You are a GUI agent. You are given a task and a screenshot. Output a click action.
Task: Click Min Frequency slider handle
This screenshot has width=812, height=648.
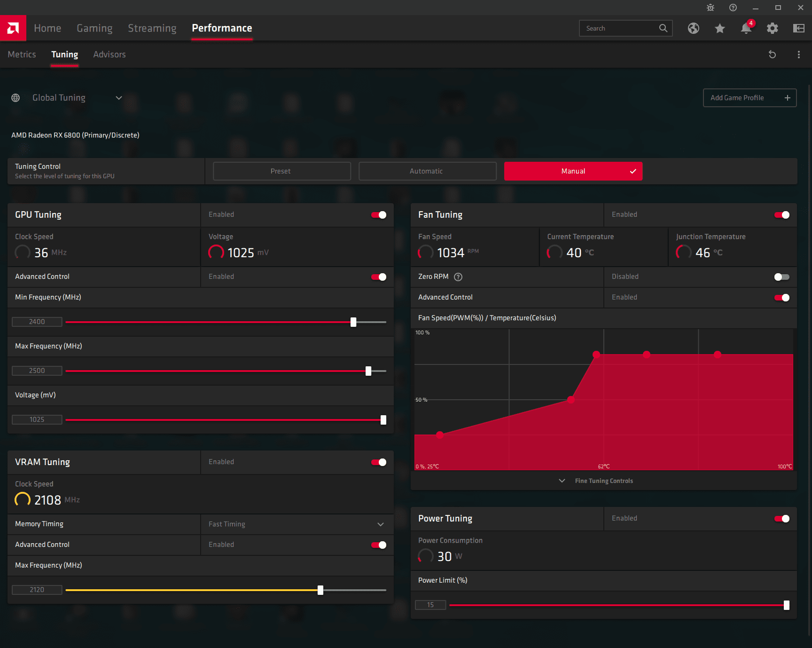click(353, 322)
